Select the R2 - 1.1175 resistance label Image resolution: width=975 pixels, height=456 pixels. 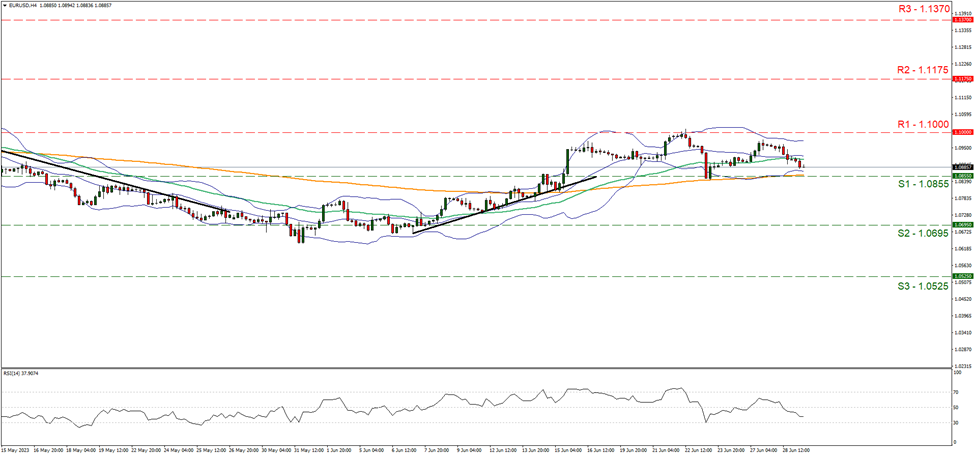coord(923,71)
